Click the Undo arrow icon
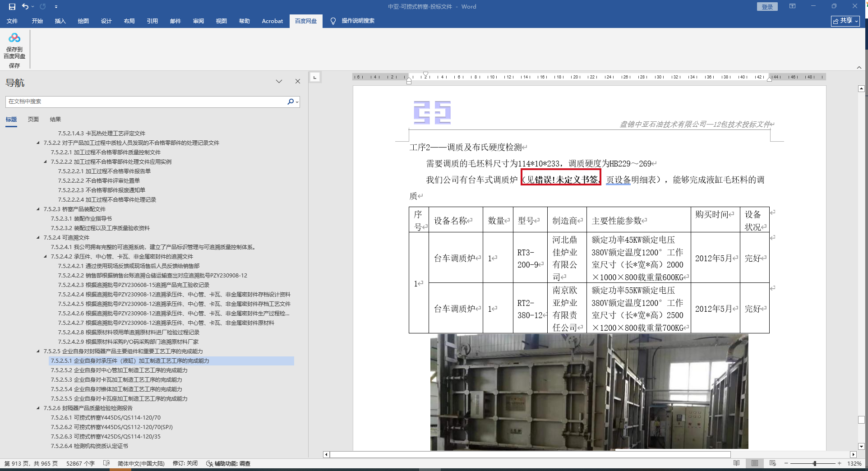Viewport: 868px width, 471px height. tap(25, 7)
